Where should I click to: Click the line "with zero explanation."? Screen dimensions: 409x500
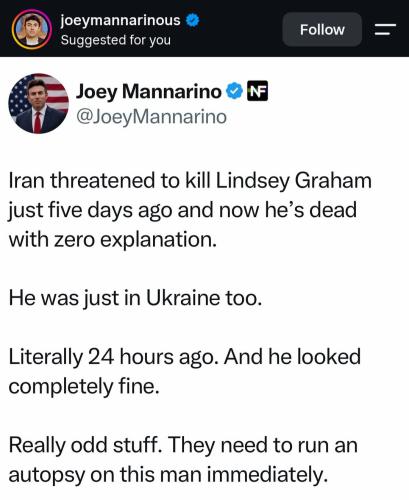(113, 240)
